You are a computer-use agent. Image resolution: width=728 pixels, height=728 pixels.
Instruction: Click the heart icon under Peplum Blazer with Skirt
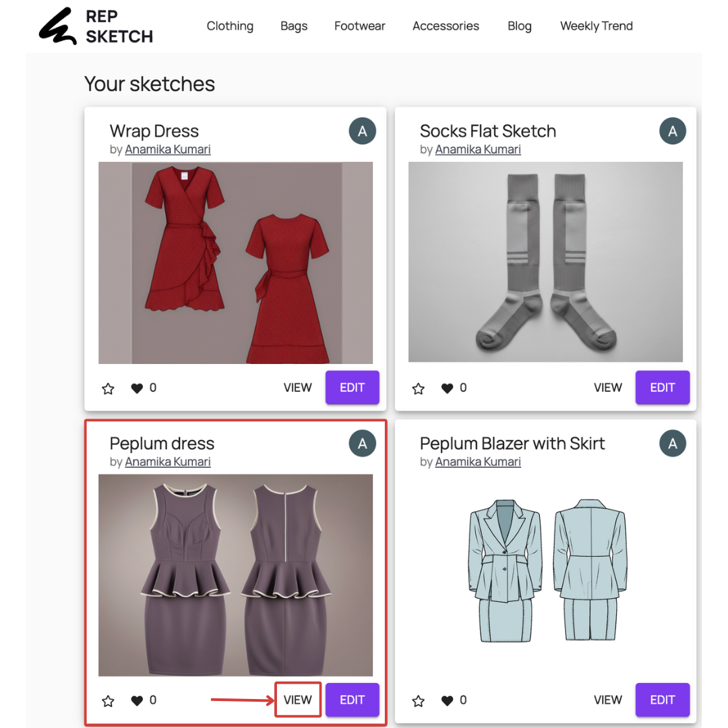pos(446,700)
